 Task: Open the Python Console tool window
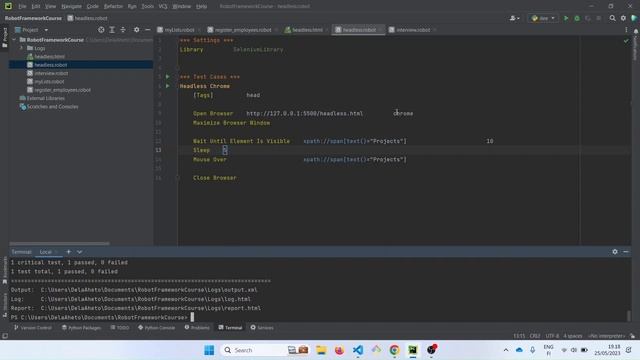pos(156,328)
